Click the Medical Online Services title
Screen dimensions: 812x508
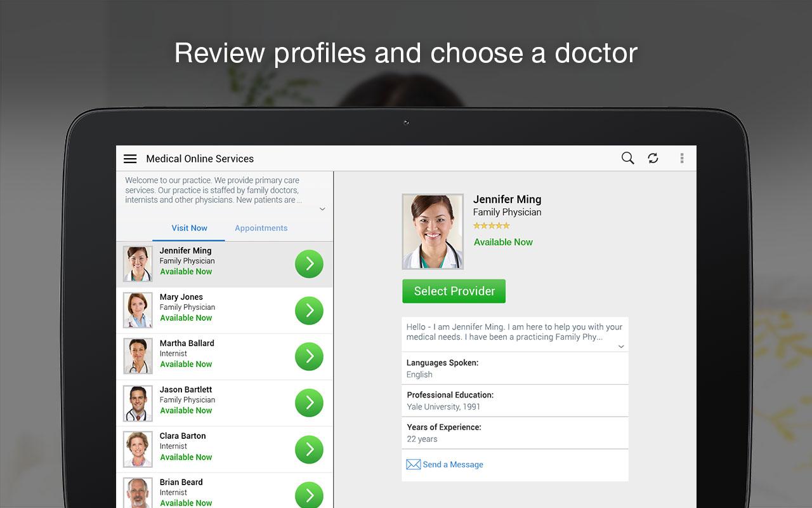[200, 159]
